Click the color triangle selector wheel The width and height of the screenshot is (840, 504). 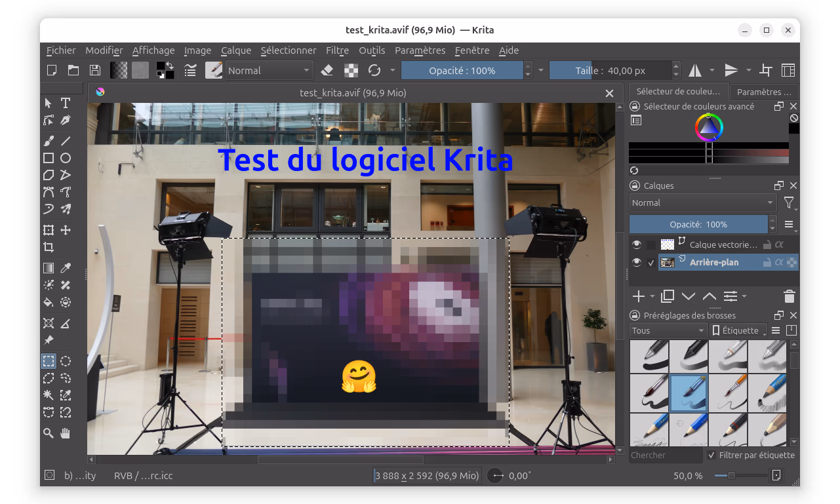click(709, 127)
